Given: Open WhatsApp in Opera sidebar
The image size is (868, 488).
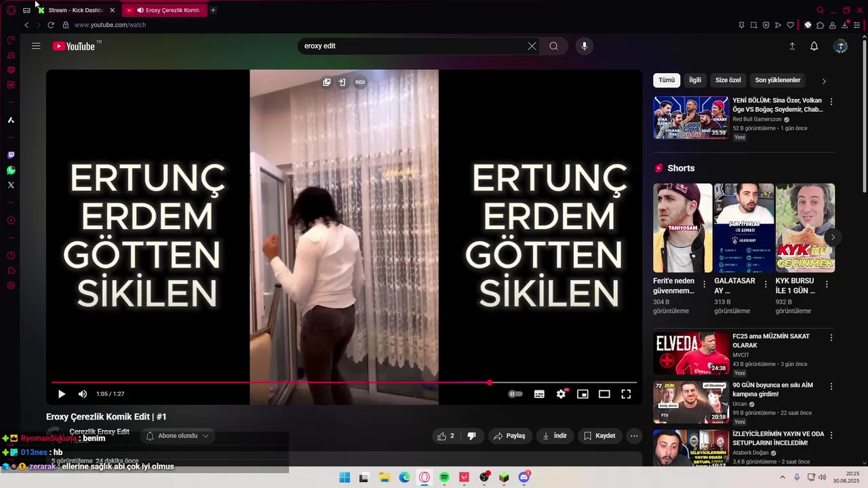Looking at the screenshot, I should [x=11, y=170].
